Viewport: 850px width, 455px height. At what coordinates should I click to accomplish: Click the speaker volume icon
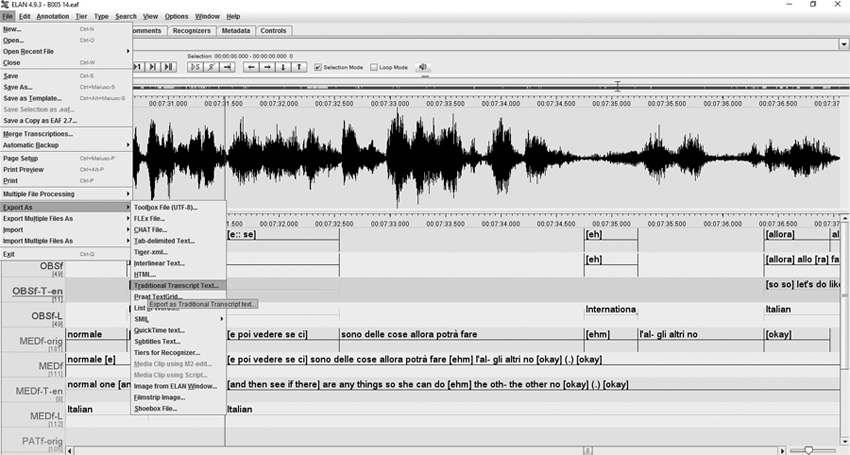click(x=422, y=67)
